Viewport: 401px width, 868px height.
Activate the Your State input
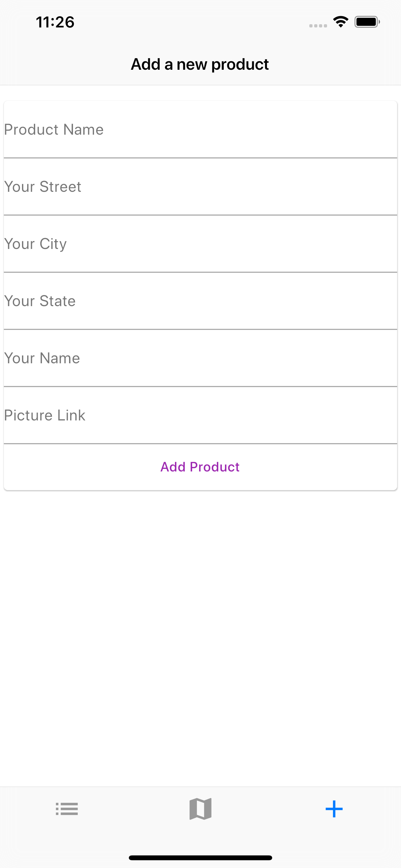tap(200, 301)
